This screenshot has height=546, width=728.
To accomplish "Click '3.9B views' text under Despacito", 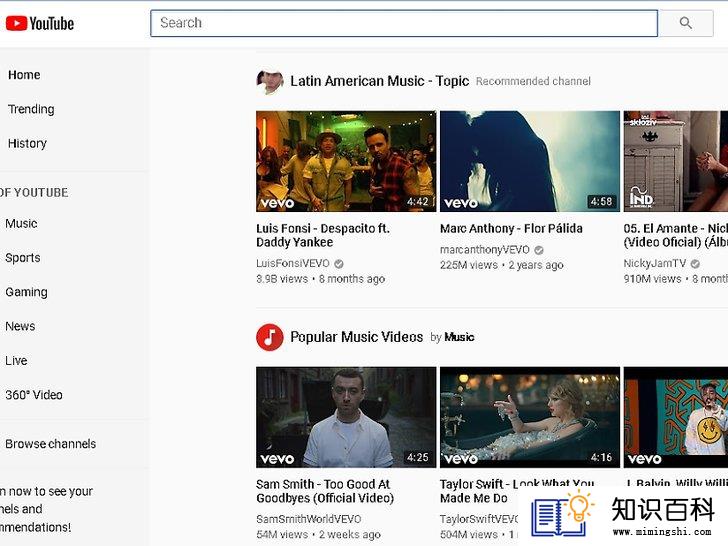I will (x=282, y=279).
